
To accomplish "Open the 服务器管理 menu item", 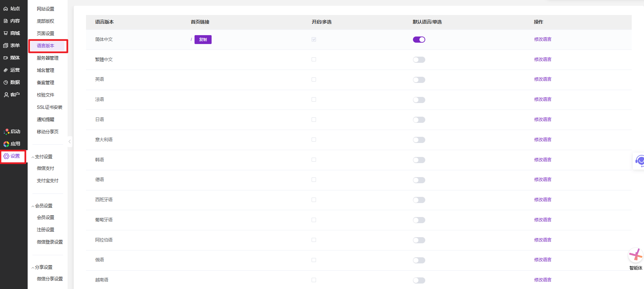I will click(47, 58).
